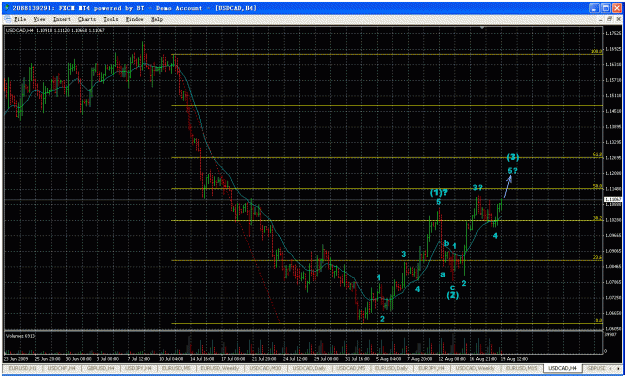
Task: Minimize the inner USDCAD chart window
Action: (x=602, y=19)
